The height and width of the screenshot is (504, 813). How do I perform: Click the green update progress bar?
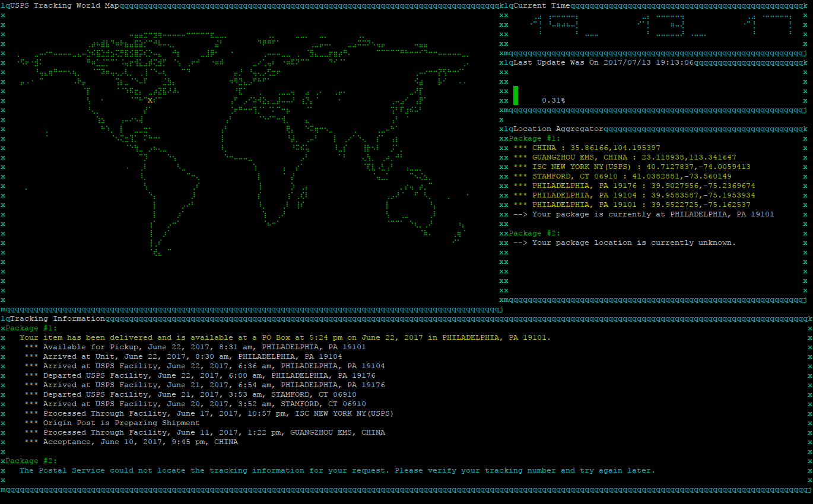click(516, 95)
